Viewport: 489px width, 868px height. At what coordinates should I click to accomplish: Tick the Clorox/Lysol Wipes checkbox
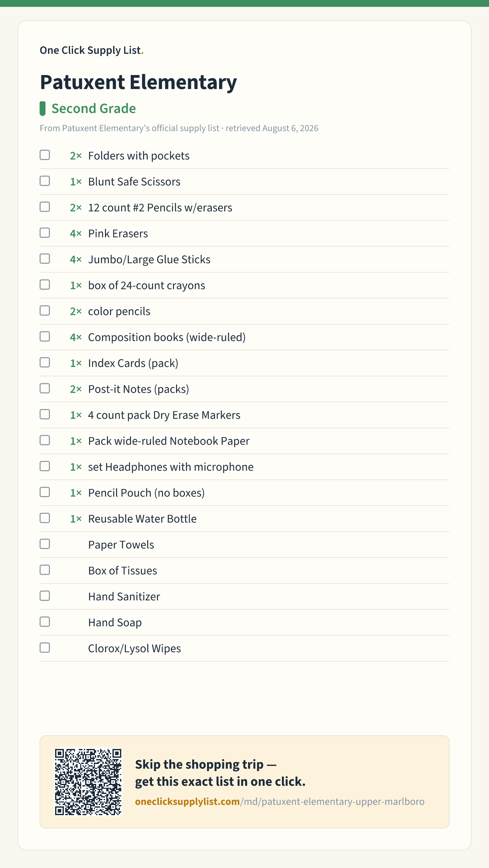coord(45,648)
